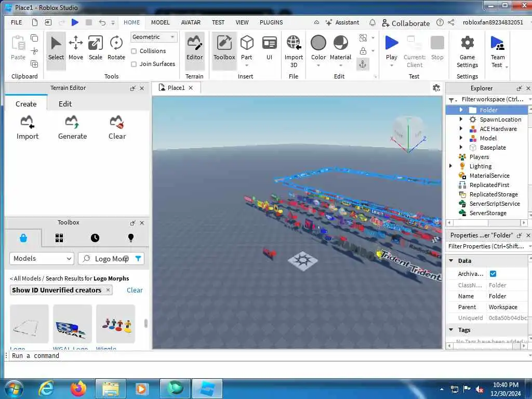Screen dimensions: 532x399
Task: Open viewport settings gear
Action: [436, 88]
